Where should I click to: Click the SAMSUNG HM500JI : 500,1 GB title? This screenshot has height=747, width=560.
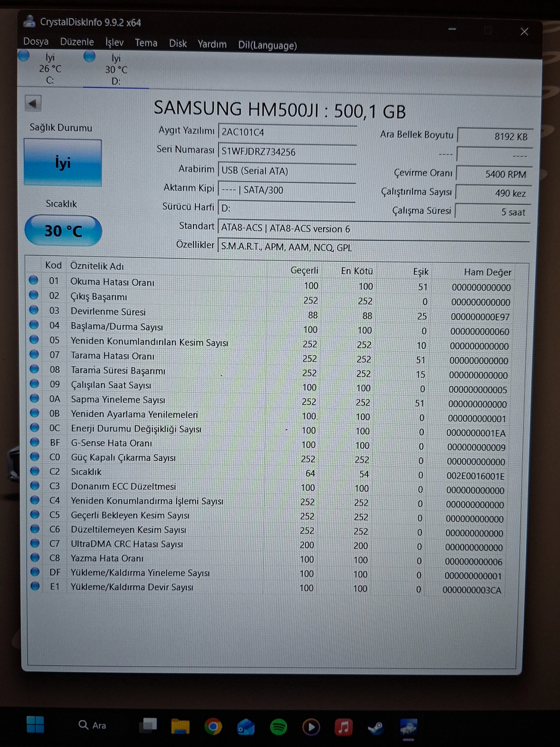tap(280, 109)
